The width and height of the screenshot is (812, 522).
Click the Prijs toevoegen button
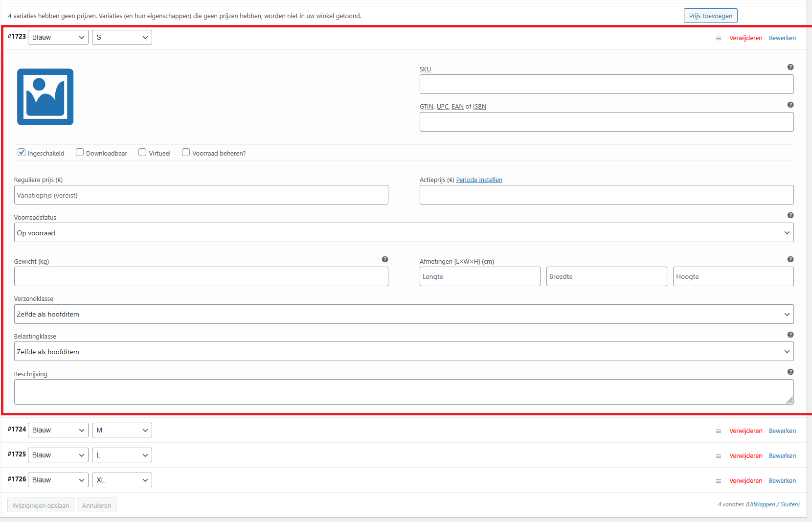pyautogui.click(x=710, y=16)
